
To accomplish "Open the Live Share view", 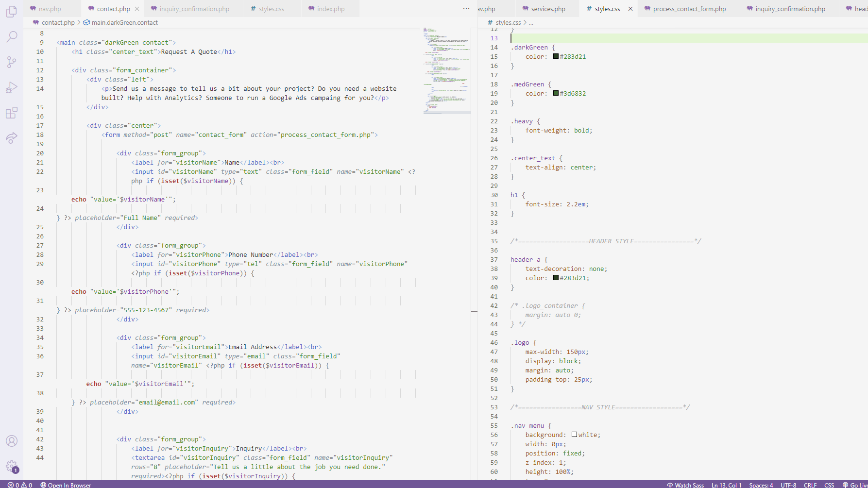I will (x=12, y=138).
